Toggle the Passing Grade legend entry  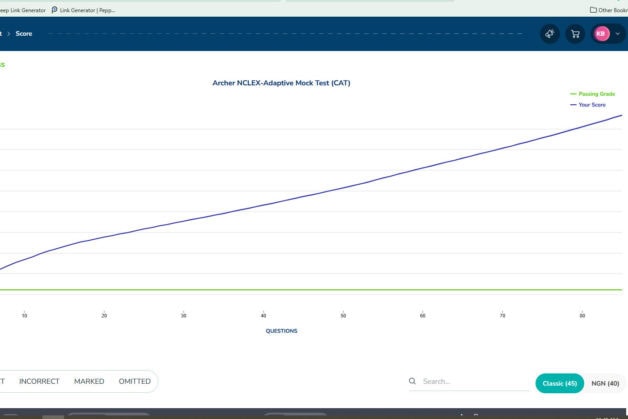pyautogui.click(x=594, y=94)
